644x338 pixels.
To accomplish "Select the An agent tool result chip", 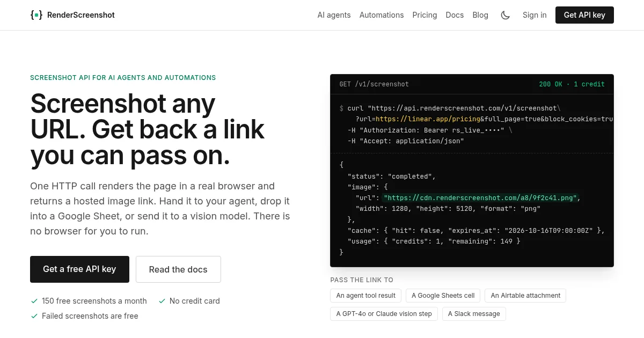I will [x=365, y=296].
